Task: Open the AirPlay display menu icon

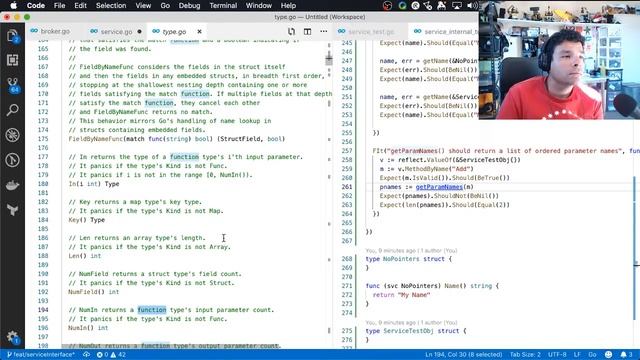Action: point(456,5)
